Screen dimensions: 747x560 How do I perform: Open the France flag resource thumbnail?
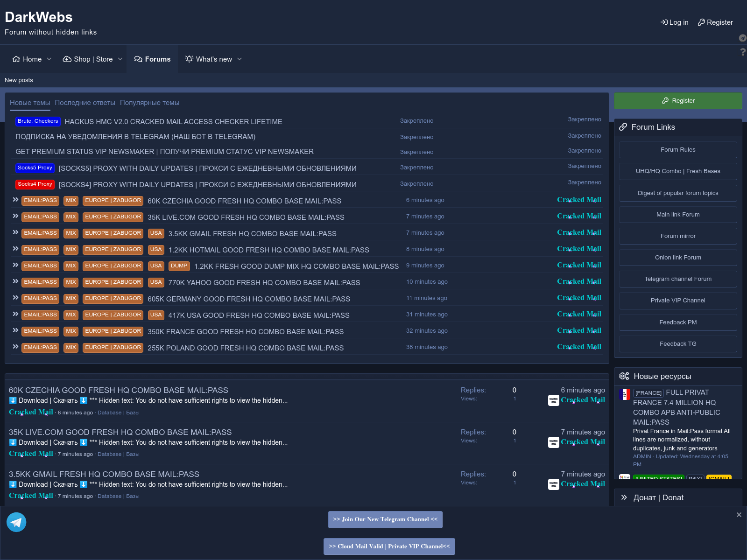[625, 394]
